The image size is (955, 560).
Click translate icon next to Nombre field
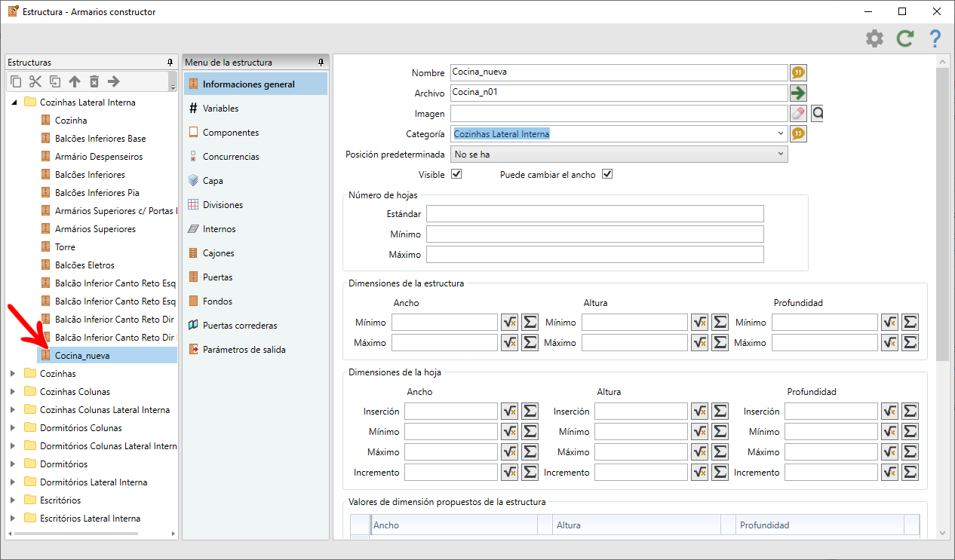click(798, 72)
